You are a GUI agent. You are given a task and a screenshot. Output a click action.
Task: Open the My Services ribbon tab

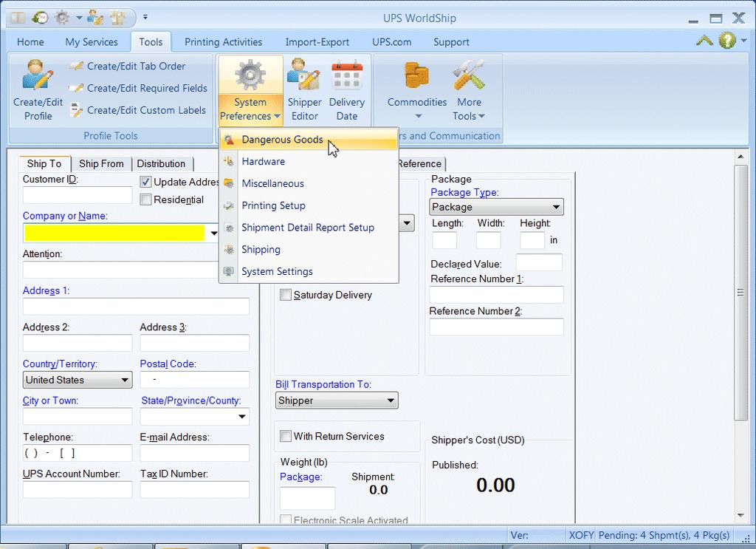(92, 42)
